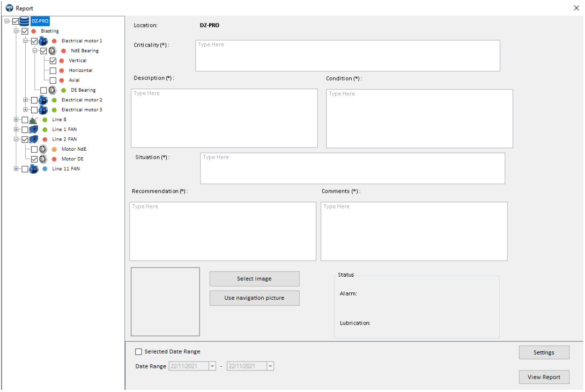Expand the Electrical motor 2 node
This screenshot has width=585, height=392.
[x=25, y=100]
